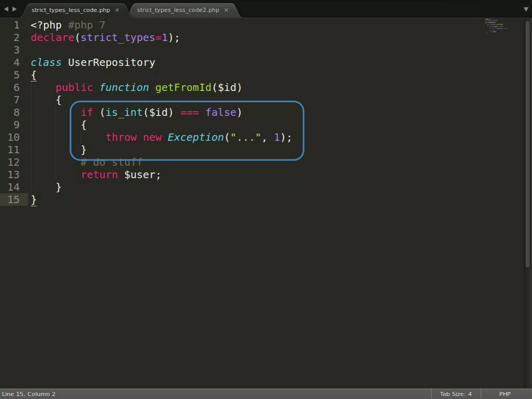
Task: Select the strict_types_less_code.php tab
Action: coord(71,10)
